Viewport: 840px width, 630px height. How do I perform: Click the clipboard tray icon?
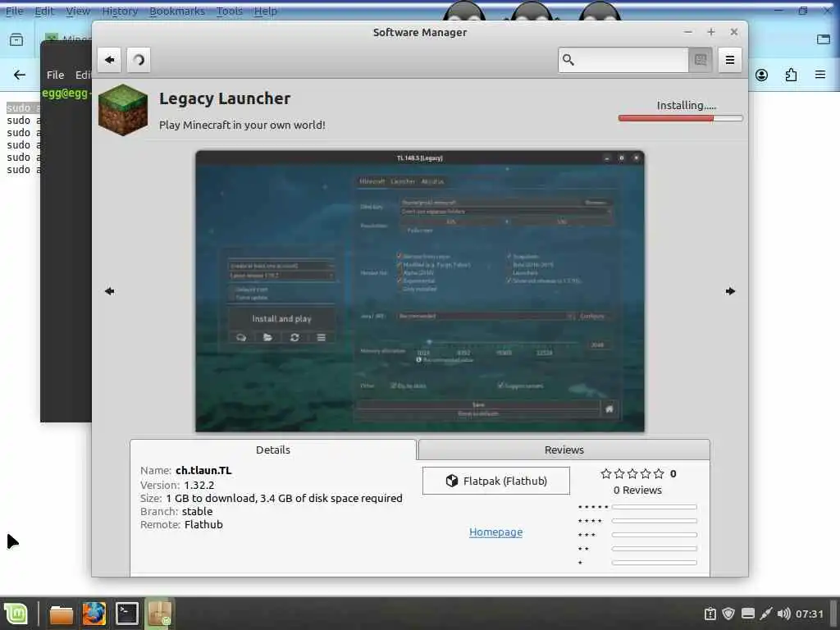point(710,614)
